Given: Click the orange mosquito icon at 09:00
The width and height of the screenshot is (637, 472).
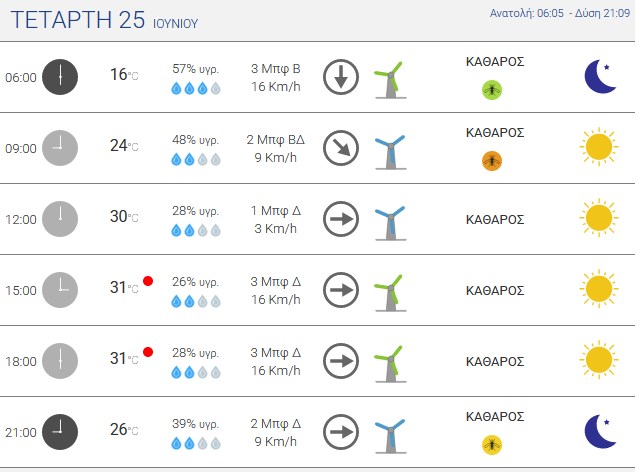Looking at the screenshot, I should pyautogui.click(x=492, y=160).
